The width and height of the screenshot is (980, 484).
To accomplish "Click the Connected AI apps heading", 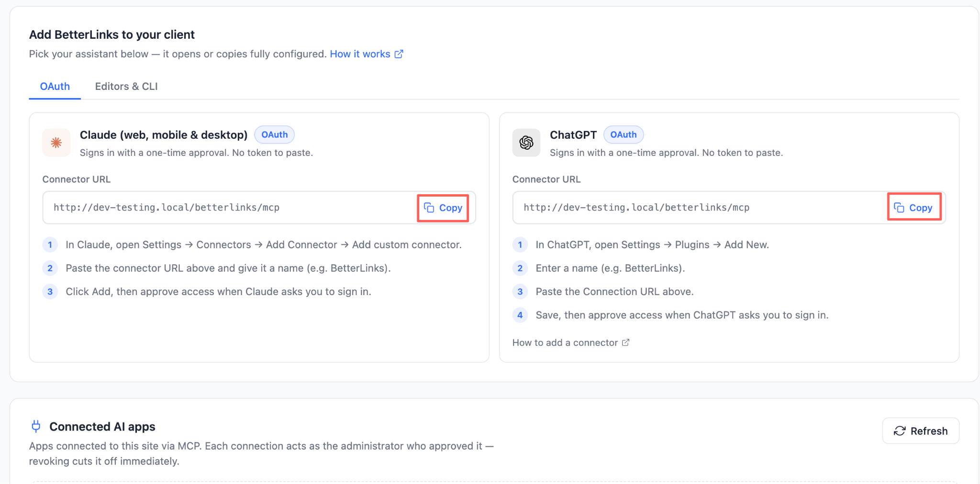I will (102, 427).
